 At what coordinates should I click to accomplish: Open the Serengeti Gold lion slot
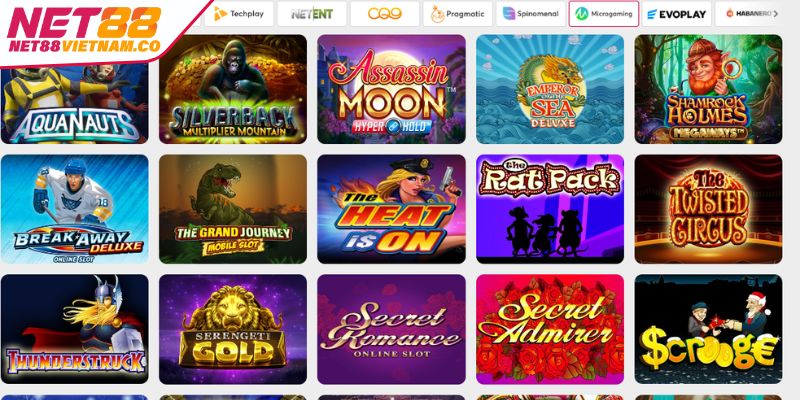click(233, 329)
